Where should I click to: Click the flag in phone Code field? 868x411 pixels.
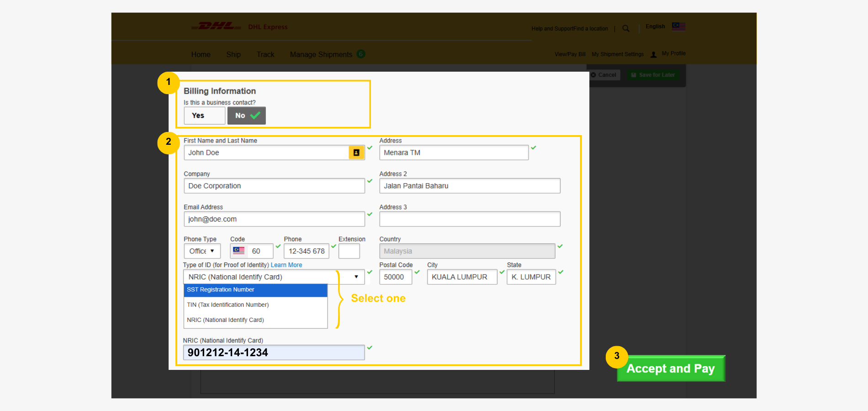click(238, 250)
